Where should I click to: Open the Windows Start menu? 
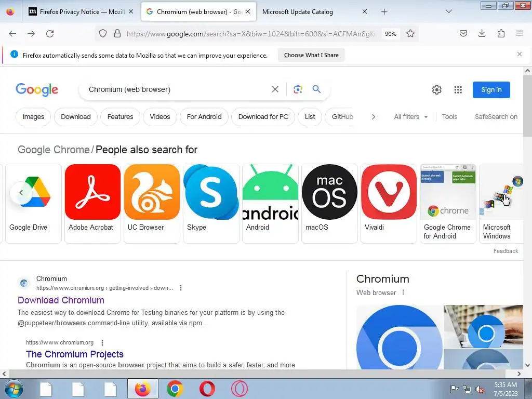14,389
